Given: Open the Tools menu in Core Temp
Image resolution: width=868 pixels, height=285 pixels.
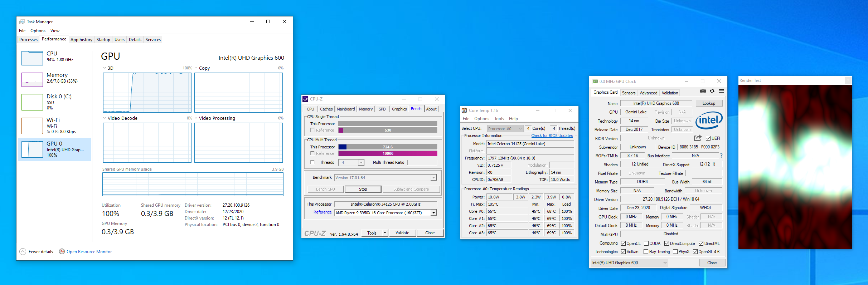Looking at the screenshot, I should coord(499,119).
